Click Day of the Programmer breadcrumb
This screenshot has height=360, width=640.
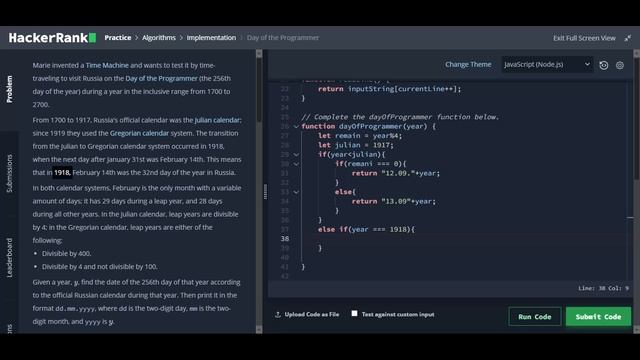[x=282, y=38]
